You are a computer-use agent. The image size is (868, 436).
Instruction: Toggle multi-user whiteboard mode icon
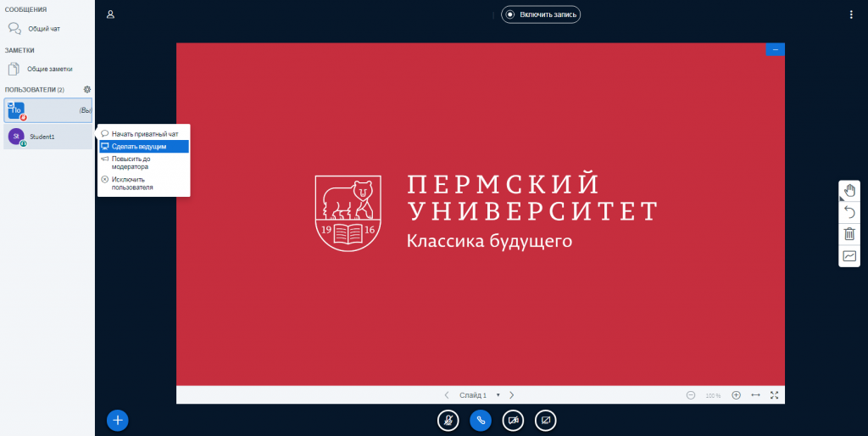point(849,256)
